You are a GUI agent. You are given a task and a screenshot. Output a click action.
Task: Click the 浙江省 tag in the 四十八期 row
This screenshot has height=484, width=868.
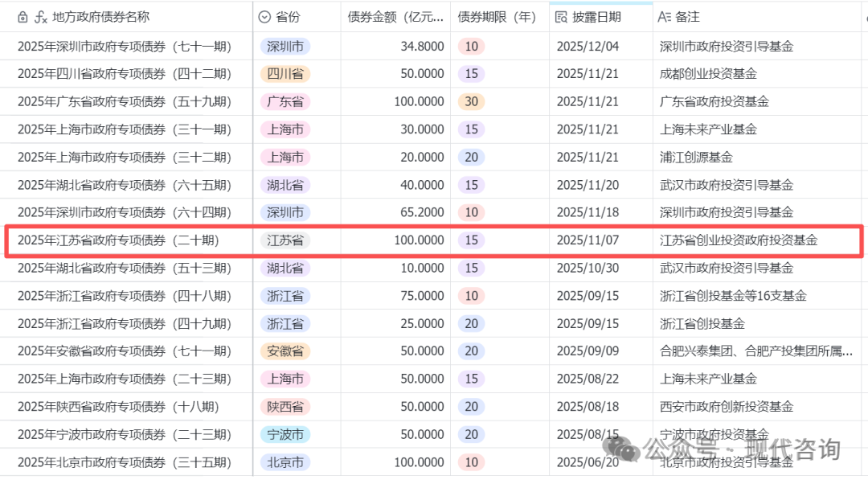285,296
